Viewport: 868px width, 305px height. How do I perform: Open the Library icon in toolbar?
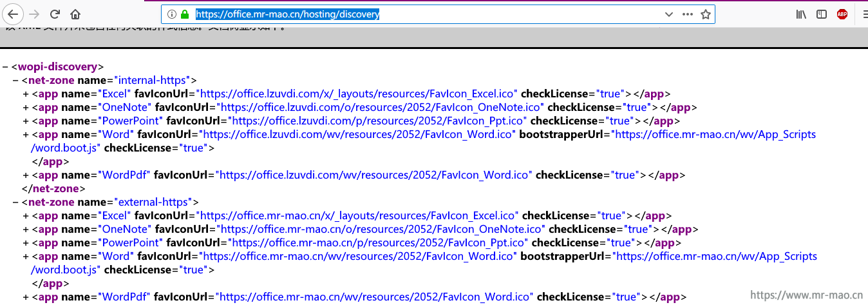point(801,14)
